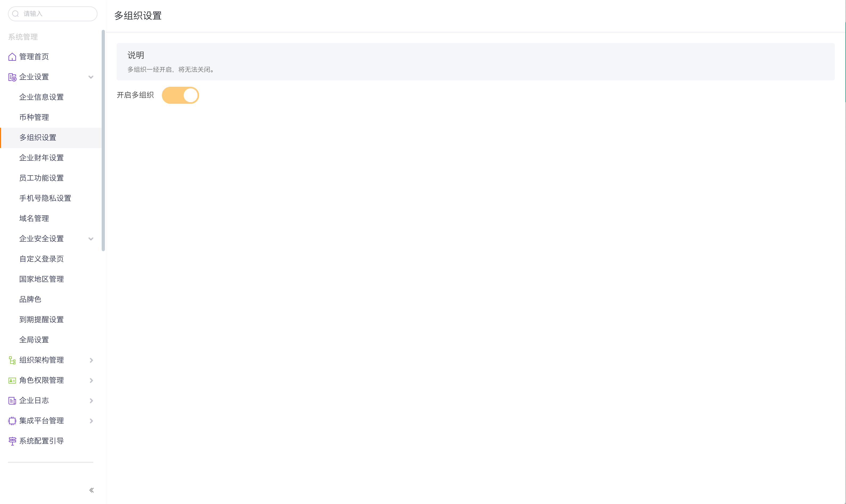Expand the 企业安全设置 chevron
846x504 pixels.
91,239
